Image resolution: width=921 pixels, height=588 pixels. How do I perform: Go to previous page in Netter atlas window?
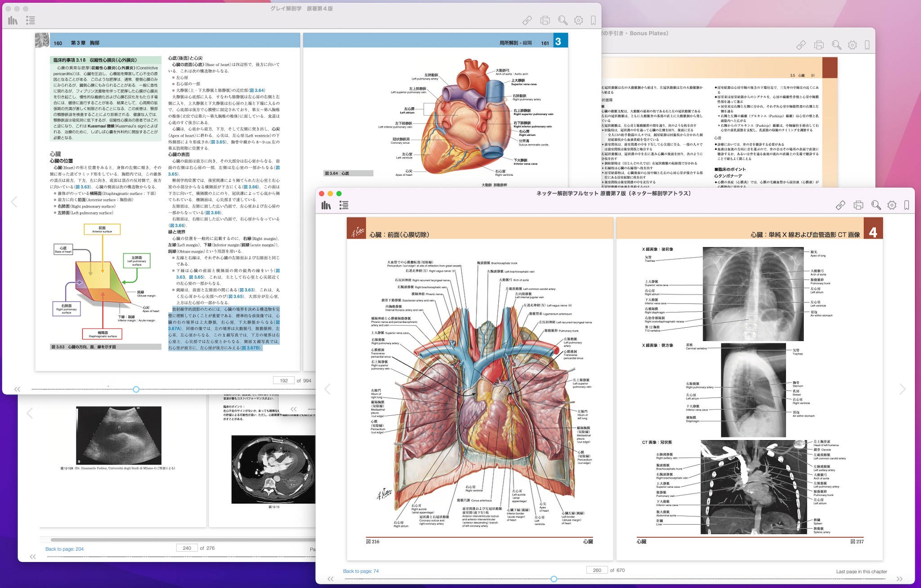coord(328,389)
